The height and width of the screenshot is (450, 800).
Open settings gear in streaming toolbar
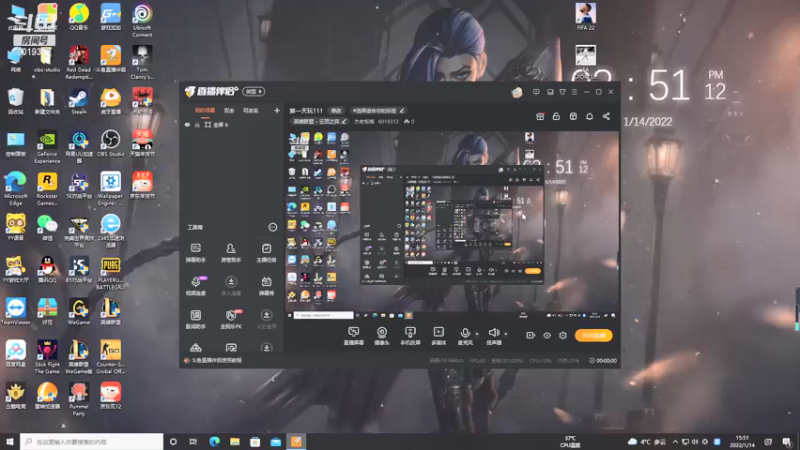point(563,335)
